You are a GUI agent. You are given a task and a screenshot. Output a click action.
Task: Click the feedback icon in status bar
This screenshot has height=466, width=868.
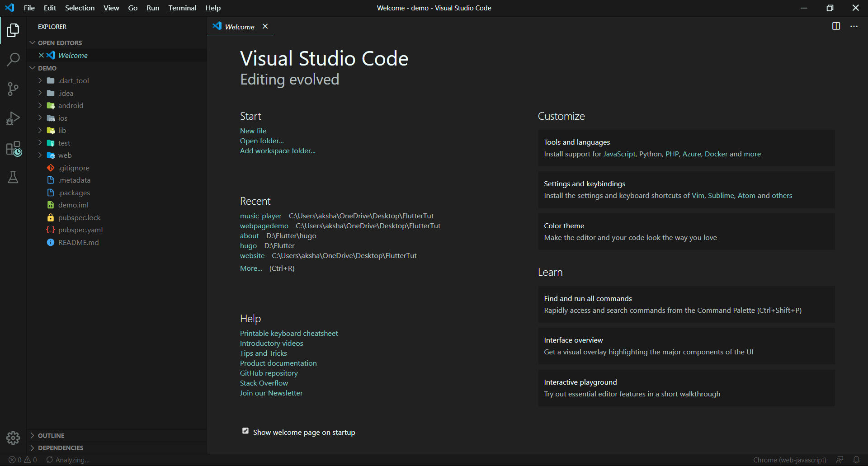click(840, 460)
